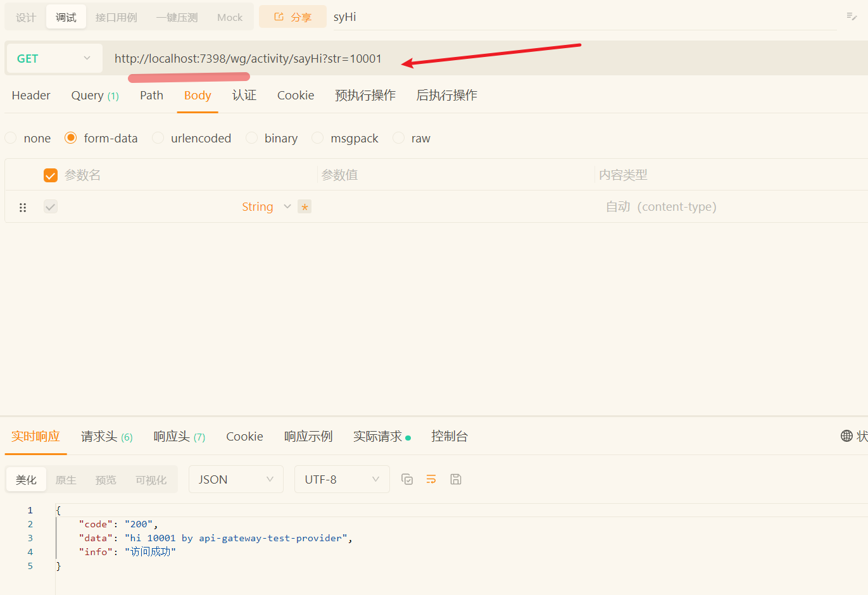868x595 pixels.
Task: Open the UTF-8 encoding dropdown
Action: pyautogui.click(x=341, y=479)
